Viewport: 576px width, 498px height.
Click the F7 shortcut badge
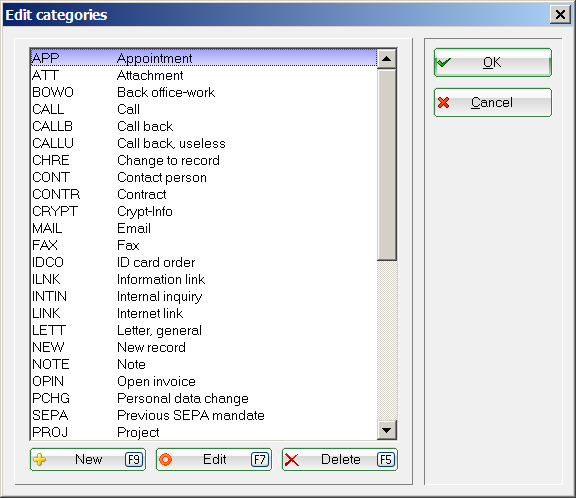point(260,459)
